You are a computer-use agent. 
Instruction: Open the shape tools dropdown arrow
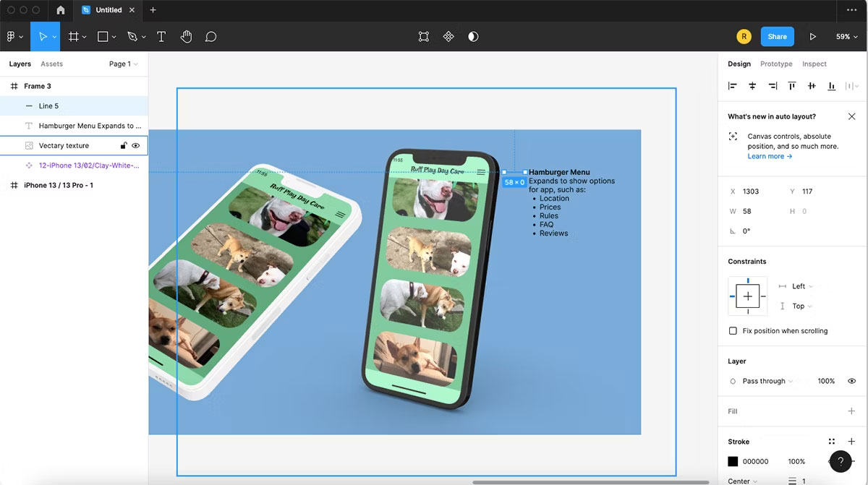click(114, 37)
